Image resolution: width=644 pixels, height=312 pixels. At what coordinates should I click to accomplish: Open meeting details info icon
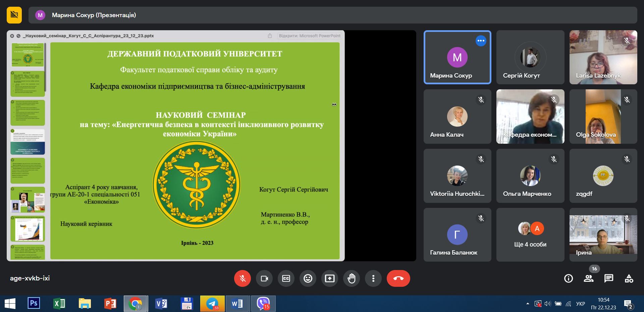coord(569,278)
